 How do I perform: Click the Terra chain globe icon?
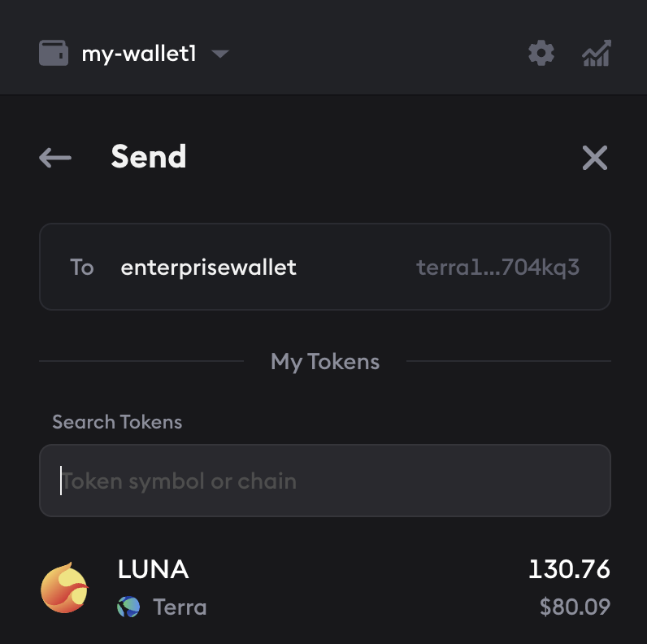128,607
